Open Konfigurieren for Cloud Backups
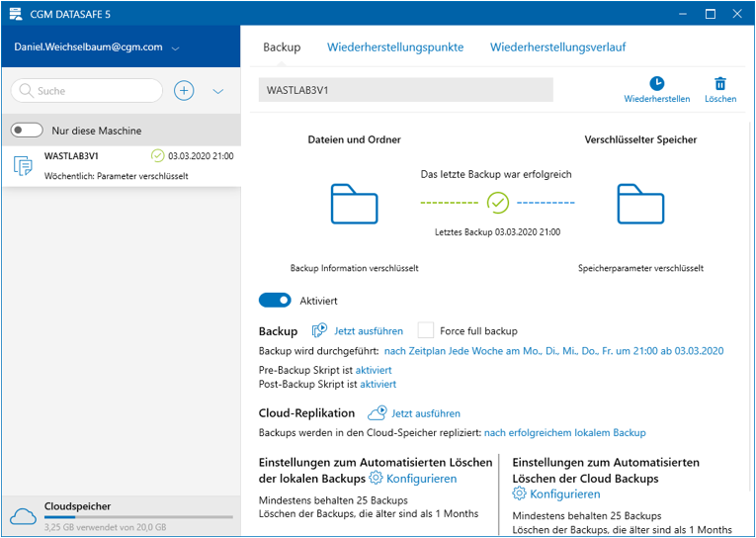756x538 pixels. (x=564, y=493)
